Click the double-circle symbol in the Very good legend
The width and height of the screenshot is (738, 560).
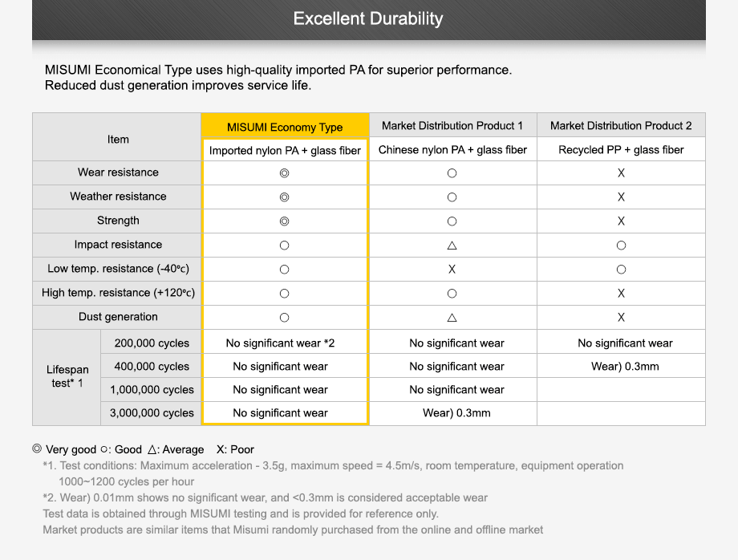click(x=37, y=449)
